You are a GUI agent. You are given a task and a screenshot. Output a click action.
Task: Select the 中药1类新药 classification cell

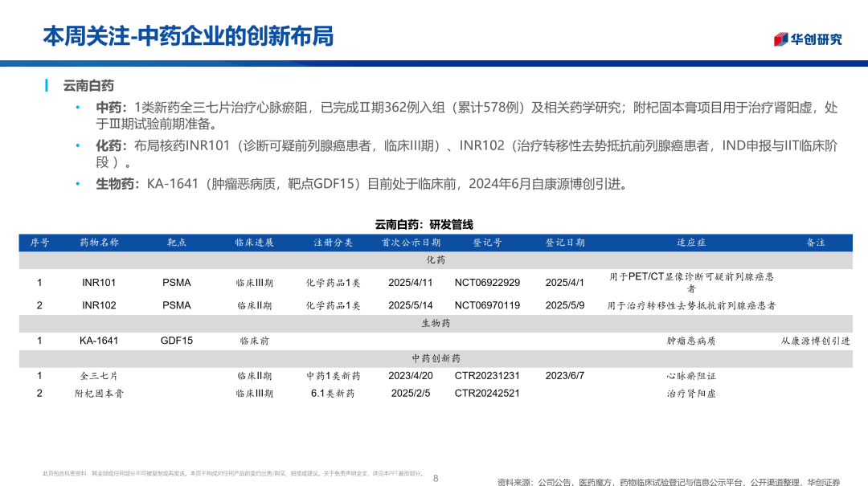click(x=333, y=376)
